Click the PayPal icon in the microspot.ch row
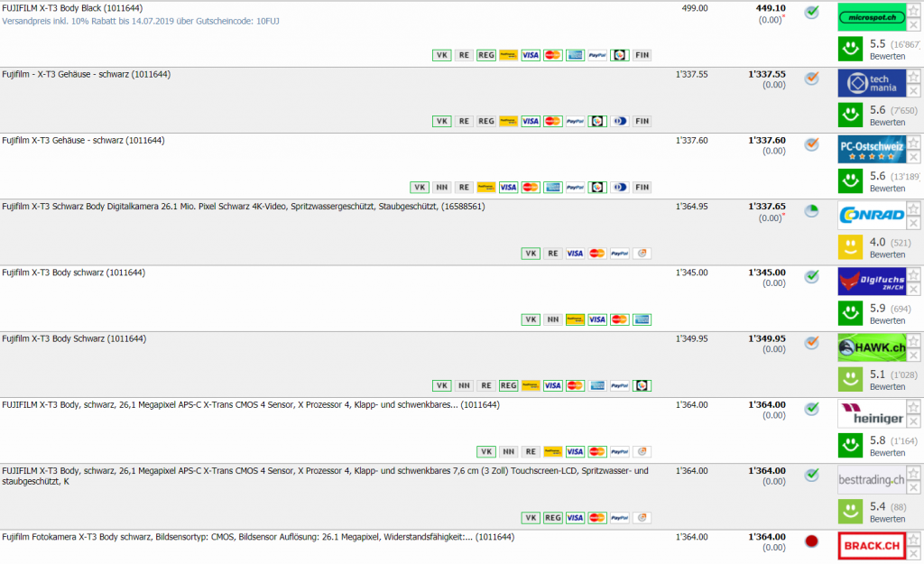Viewport: 924px width, 564px height. pos(597,55)
